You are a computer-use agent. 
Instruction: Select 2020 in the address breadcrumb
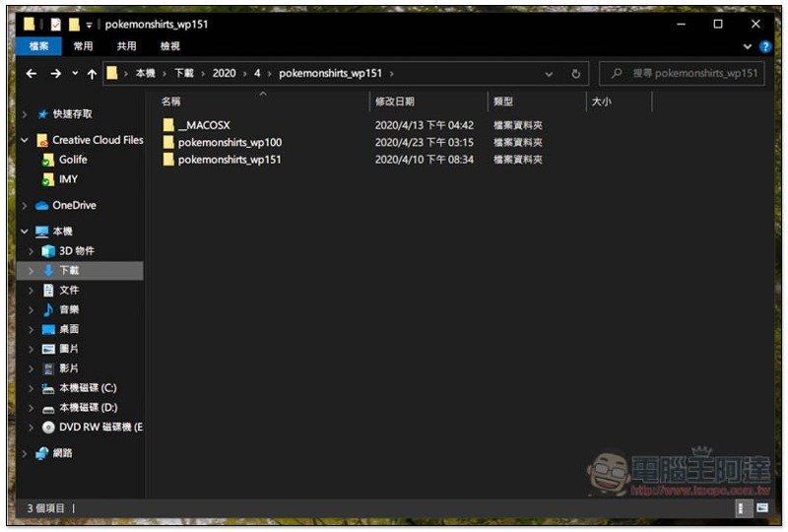click(225, 74)
